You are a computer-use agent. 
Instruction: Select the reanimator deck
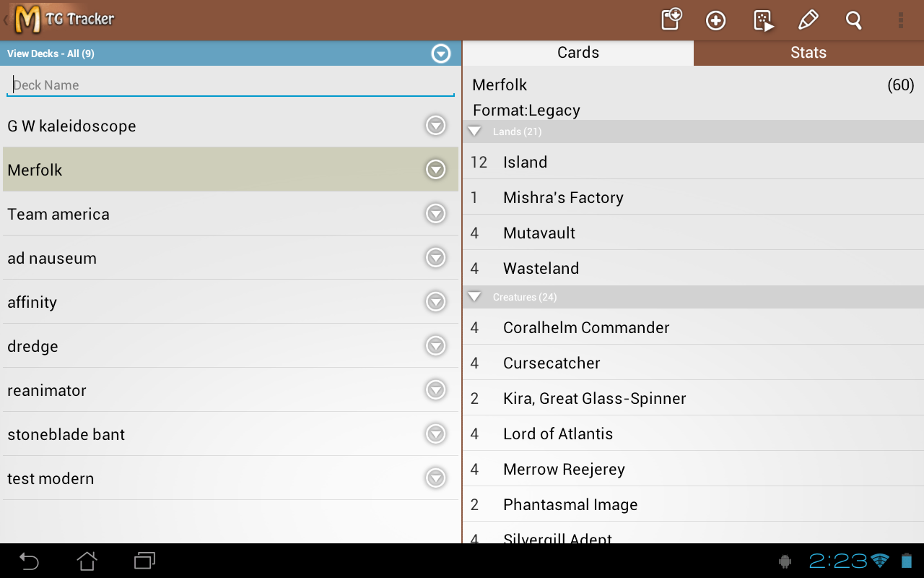[47, 391]
